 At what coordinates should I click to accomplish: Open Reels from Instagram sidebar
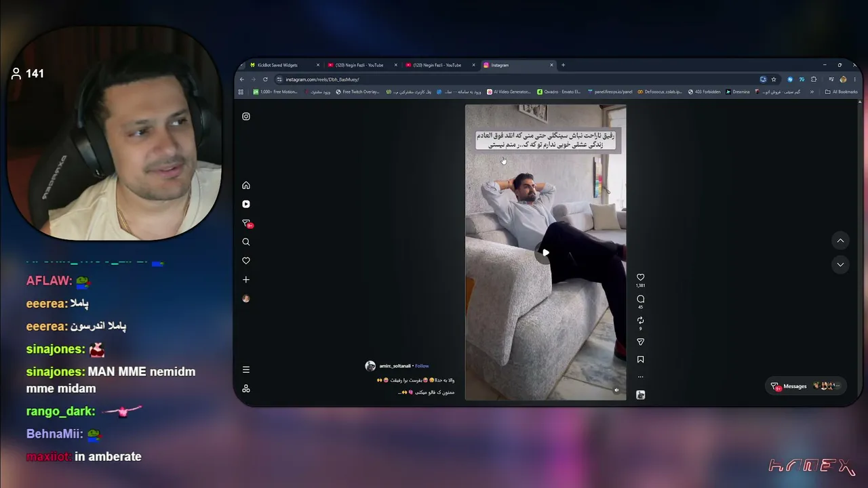pyautogui.click(x=246, y=204)
